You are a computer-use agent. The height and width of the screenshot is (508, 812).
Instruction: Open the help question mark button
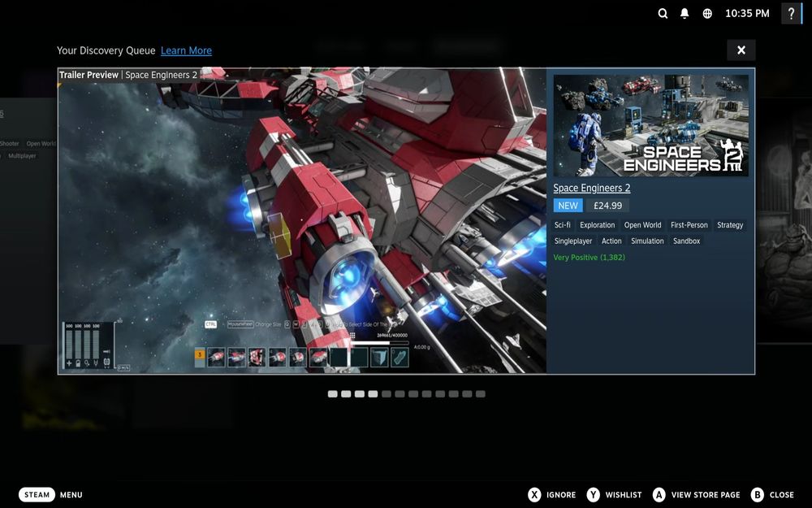click(x=791, y=14)
